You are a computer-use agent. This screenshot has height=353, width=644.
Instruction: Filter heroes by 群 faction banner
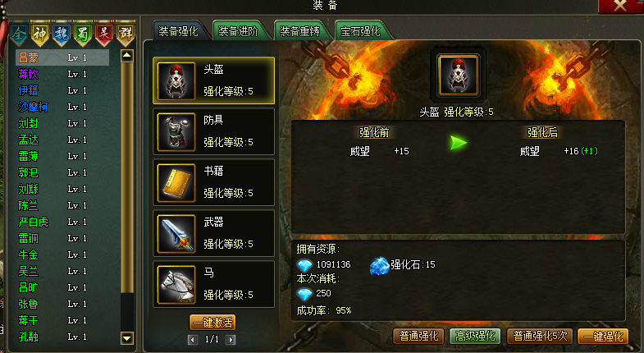click(126, 34)
